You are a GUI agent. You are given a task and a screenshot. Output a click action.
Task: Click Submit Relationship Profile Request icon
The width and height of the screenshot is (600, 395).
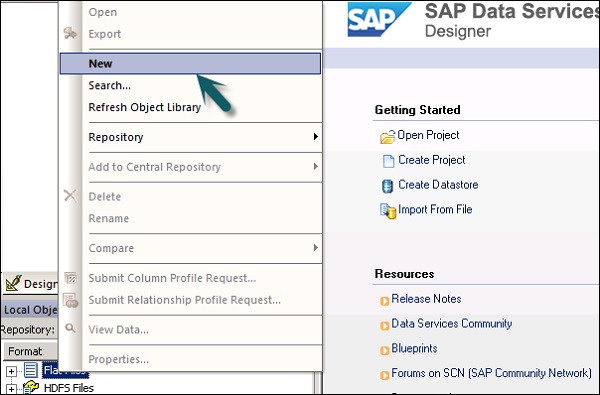[70, 300]
